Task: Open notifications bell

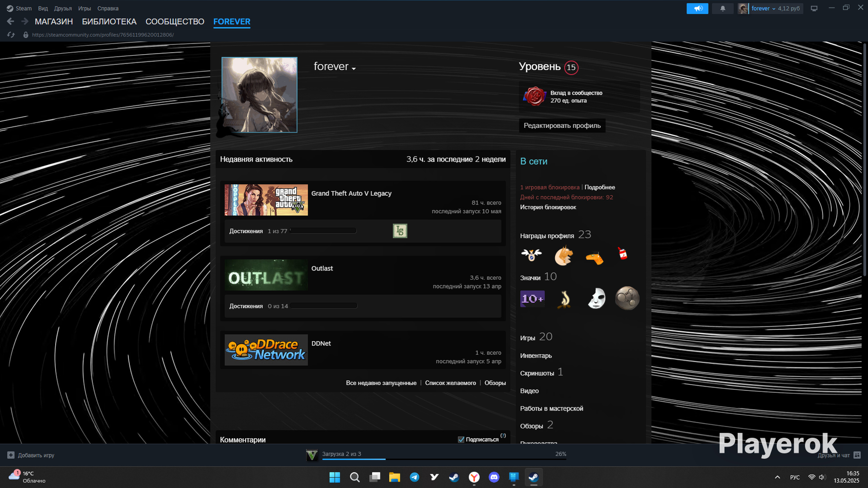Action: (723, 8)
